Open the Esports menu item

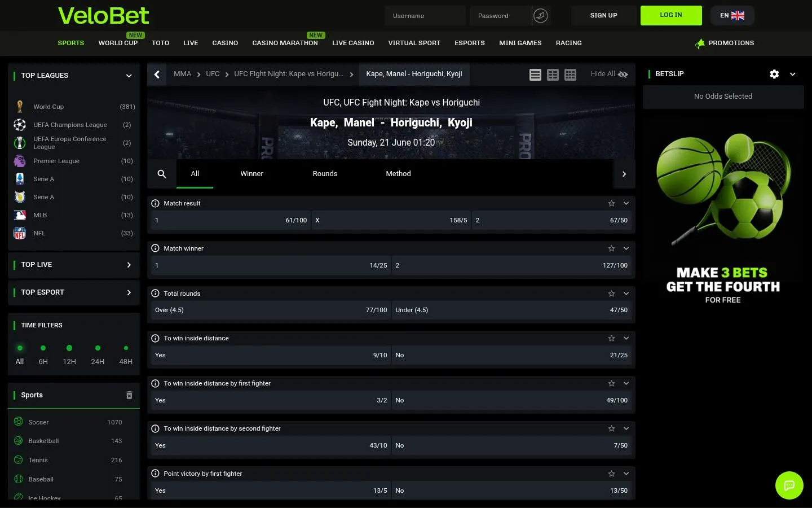pyautogui.click(x=470, y=43)
